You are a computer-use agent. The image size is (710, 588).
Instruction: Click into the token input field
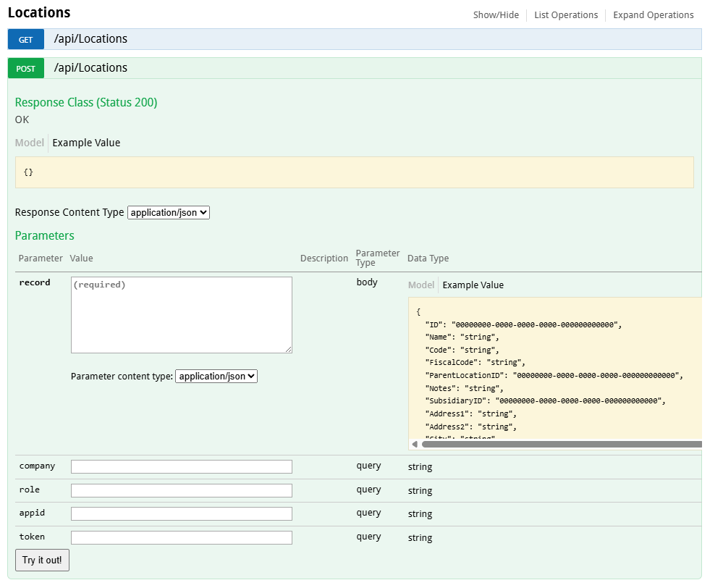point(181,538)
